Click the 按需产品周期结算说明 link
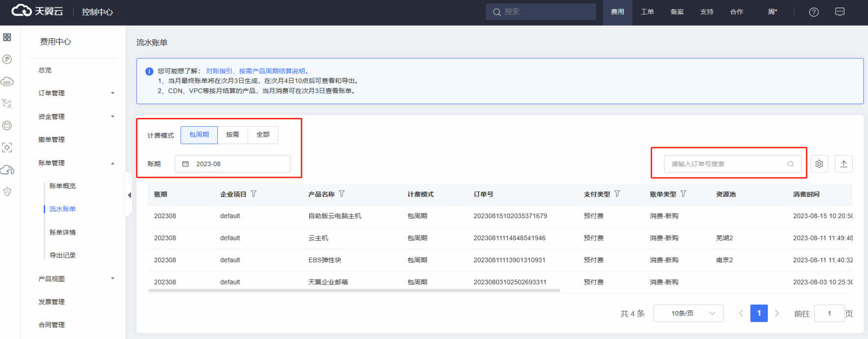The image size is (868, 339). [272, 71]
